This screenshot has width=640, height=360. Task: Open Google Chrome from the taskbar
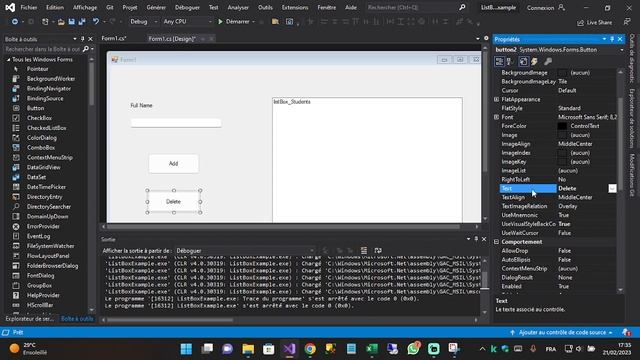click(310, 349)
